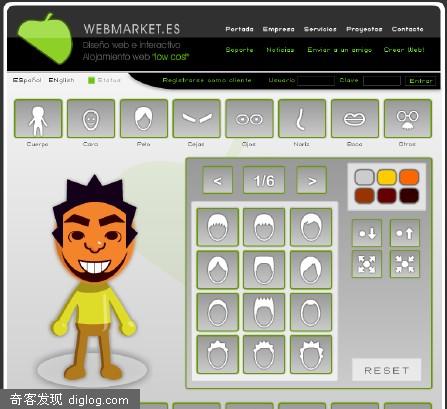Select the Ojos eyes category icon

point(249,118)
